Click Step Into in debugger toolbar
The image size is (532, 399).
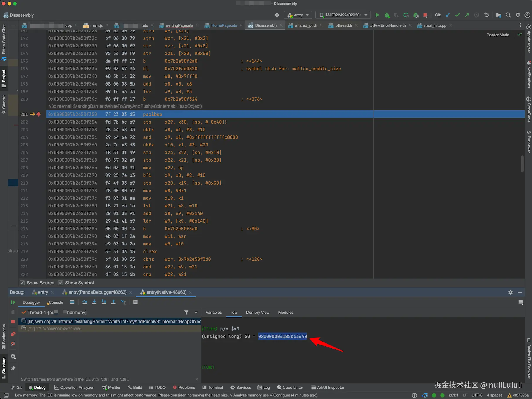[x=94, y=302]
